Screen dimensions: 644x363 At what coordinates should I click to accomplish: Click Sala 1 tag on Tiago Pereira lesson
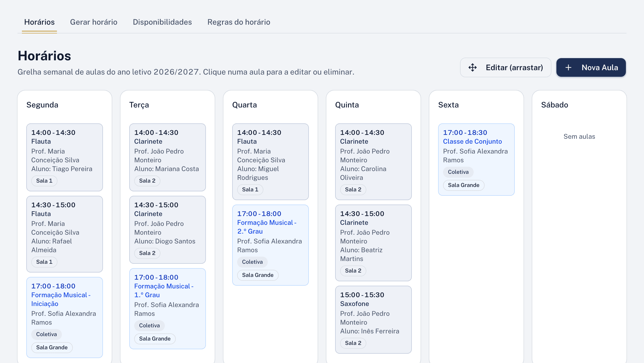[x=44, y=181]
